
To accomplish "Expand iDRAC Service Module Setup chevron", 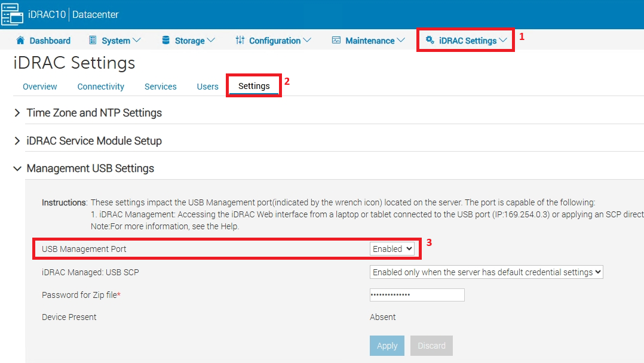I will click(17, 141).
